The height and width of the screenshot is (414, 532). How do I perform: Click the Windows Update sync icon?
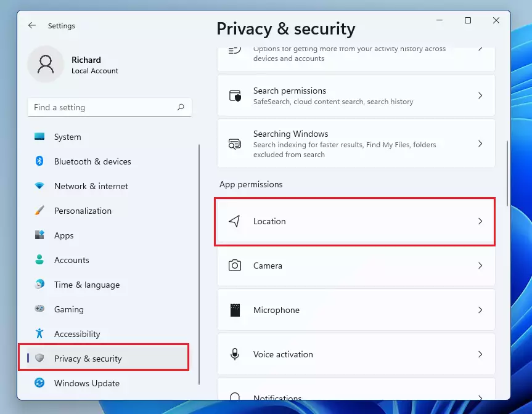(39, 383)
